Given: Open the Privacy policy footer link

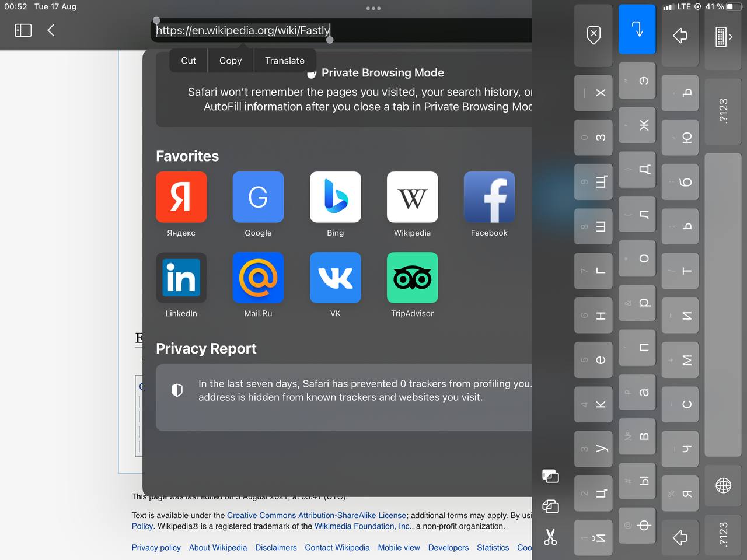Looking at the screenshot, I should click(156, 547).
